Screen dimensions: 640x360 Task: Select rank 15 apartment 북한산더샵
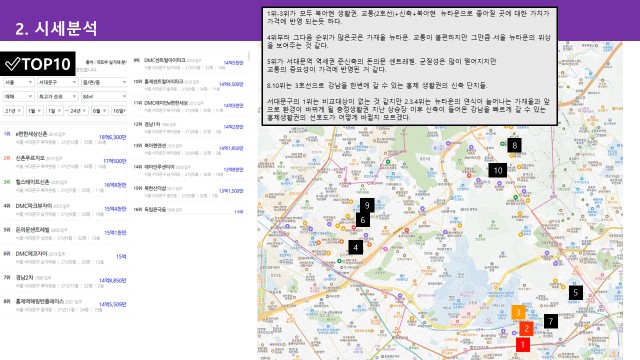click(x=155, y=188)
